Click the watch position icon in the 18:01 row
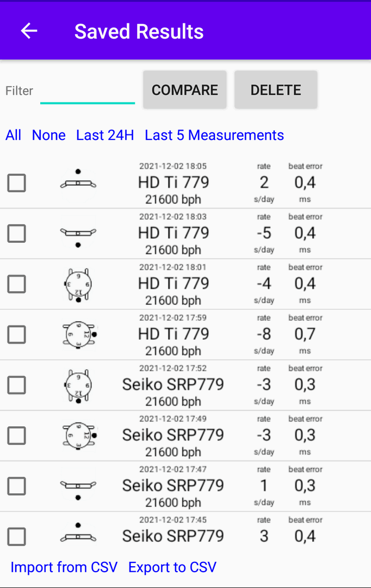This screenshot has width=371, height=588. click(78, 285)
